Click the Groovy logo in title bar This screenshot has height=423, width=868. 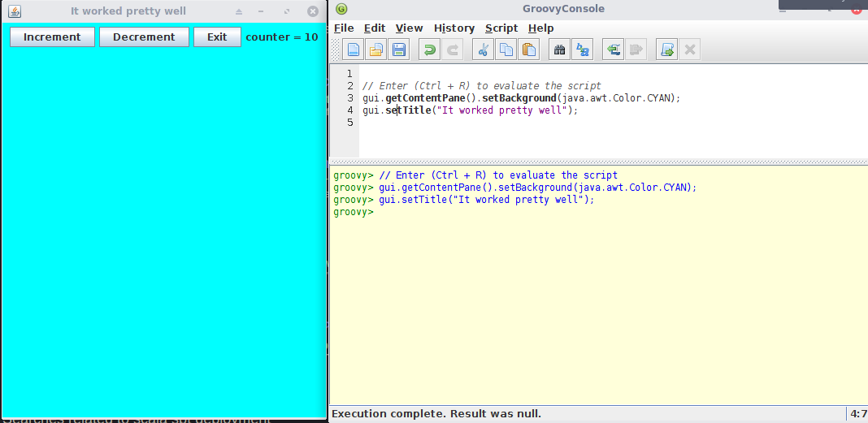click(x=341, y=9)
